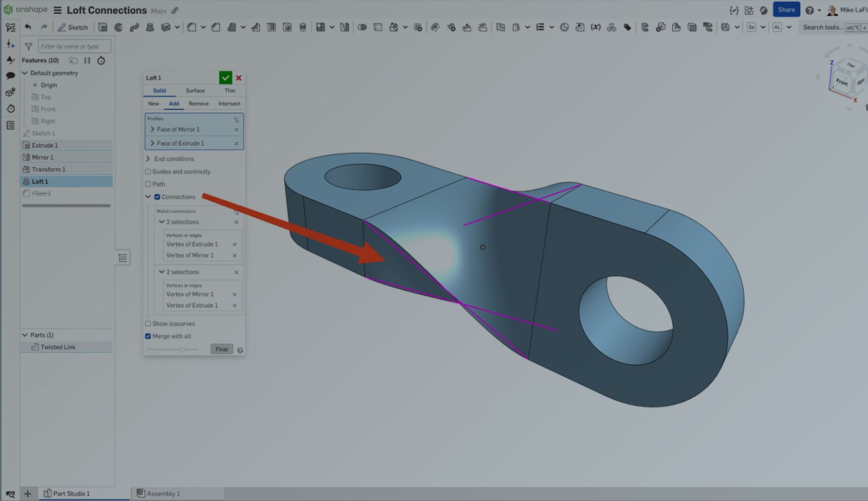Collapse the Parts (1) list
The height and width of the screenshot is (501, 868).
click(x=25, y=335)
